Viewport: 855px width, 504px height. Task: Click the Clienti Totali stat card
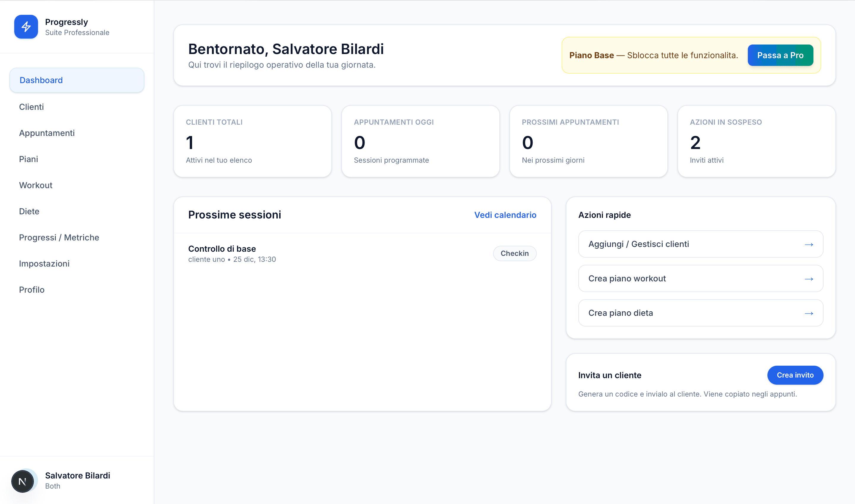[x=252, y=141]
